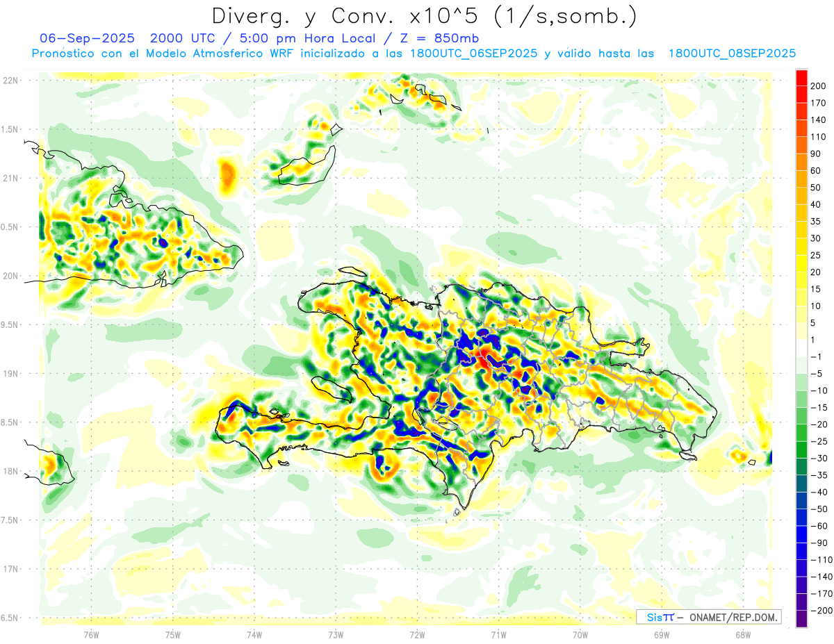Click the latitude label '21N'
Viewport: 834px width, 644px height.
[x=10, y=178]
